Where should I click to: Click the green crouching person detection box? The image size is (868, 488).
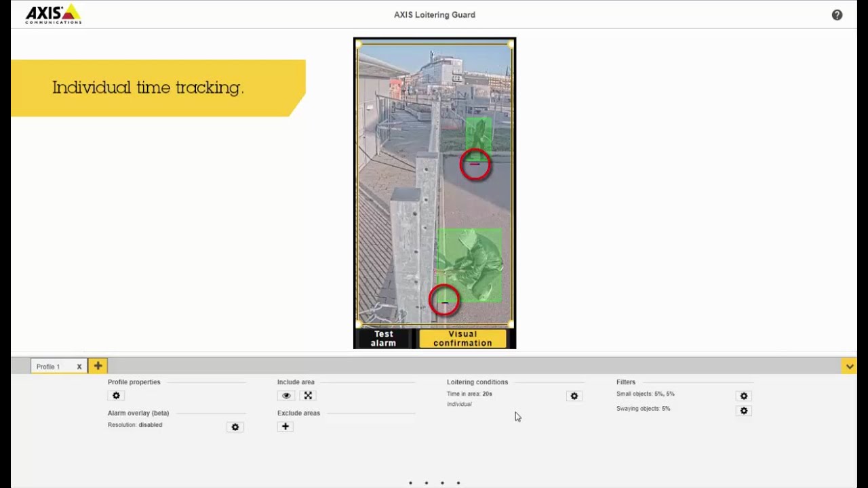(x=471, y=265)
